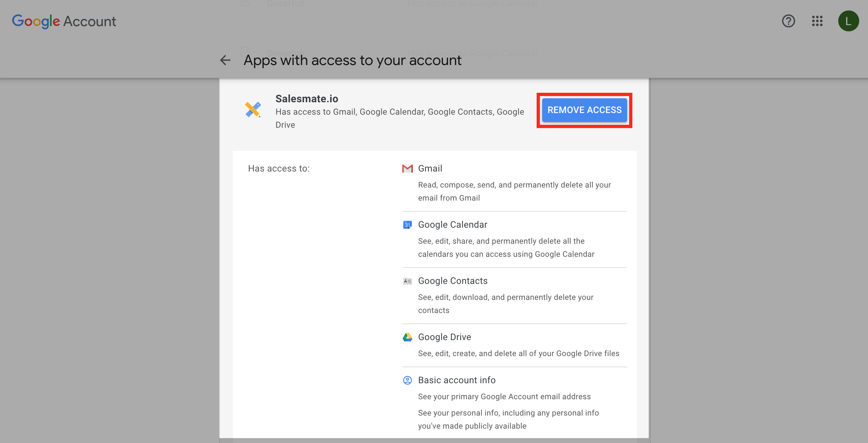Click the Gmail permission title
This screenshot has height=443, width=868.
pyautogui.click(x=430, y=169)
